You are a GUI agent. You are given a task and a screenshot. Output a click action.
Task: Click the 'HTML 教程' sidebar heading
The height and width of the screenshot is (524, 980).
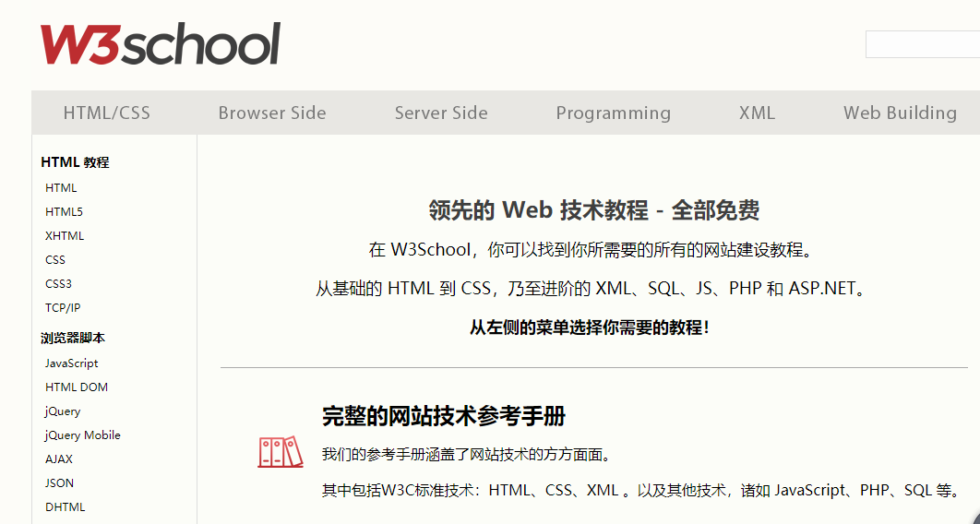tap(75, 162)
